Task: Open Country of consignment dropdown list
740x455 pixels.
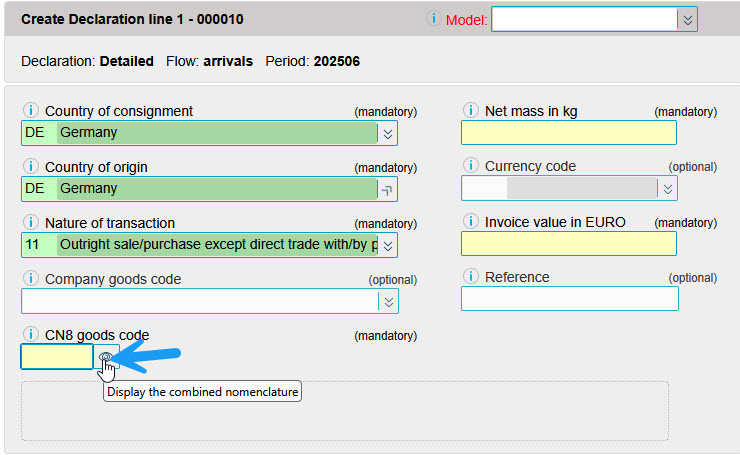Action: coord(388,133)
